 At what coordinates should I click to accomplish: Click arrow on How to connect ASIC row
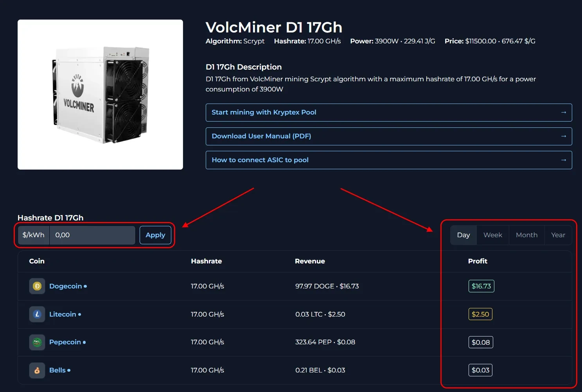click(x=563, y=160)
